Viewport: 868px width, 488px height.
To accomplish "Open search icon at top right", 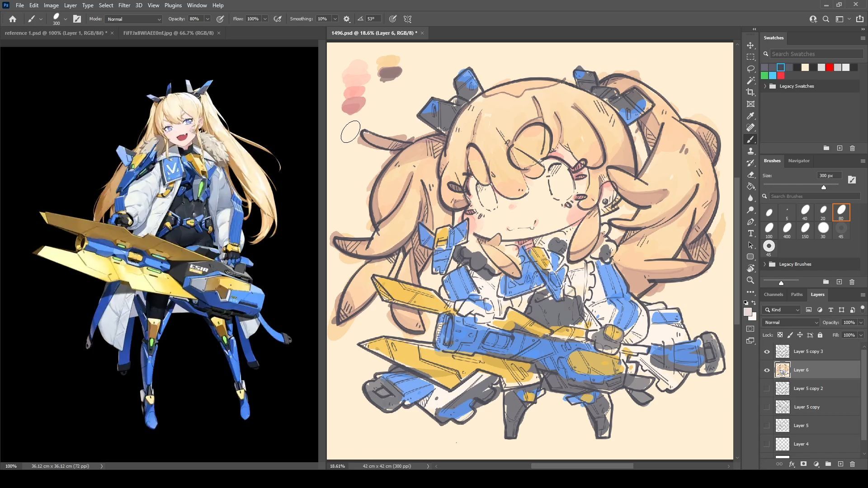I will coord(826,19).
